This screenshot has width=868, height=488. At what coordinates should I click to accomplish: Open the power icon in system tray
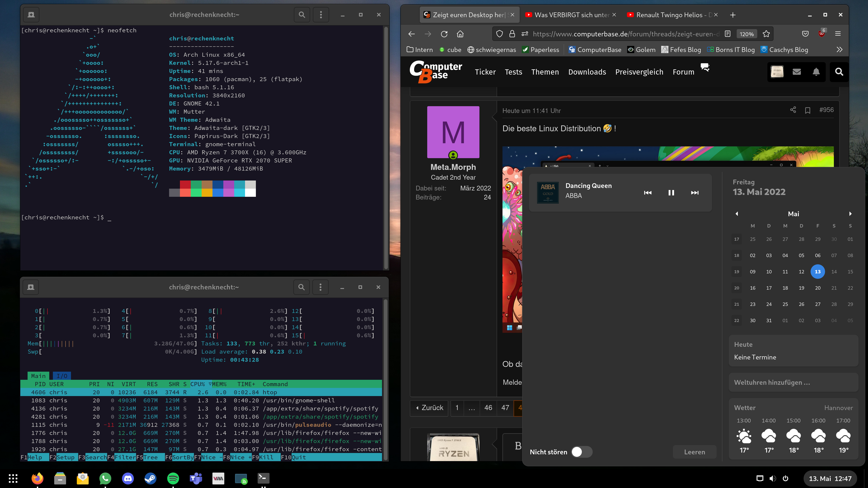tap(785, 479)
